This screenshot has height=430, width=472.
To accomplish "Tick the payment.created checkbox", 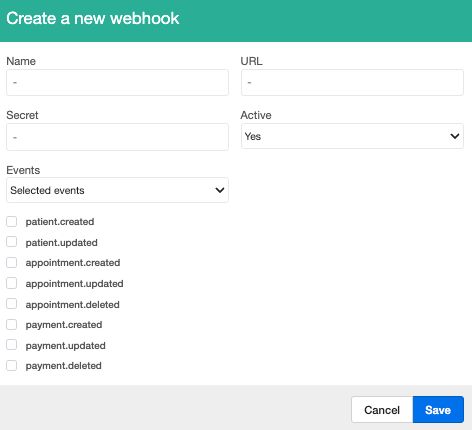I will [12, 325].
